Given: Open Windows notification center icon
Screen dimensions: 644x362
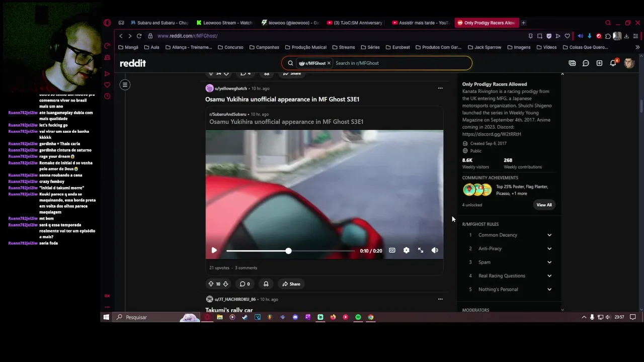Looking at the screenshot, I should tap(633, 317).
